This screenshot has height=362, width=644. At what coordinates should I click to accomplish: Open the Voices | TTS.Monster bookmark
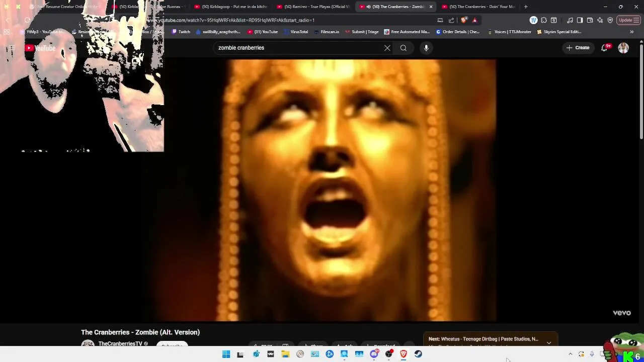tap(509, 32)
